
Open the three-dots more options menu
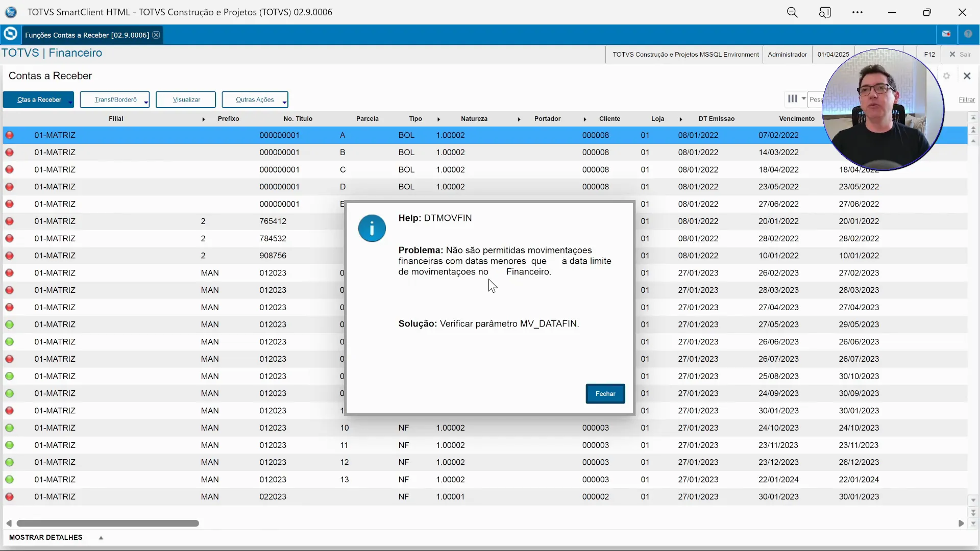coord(857,12)
